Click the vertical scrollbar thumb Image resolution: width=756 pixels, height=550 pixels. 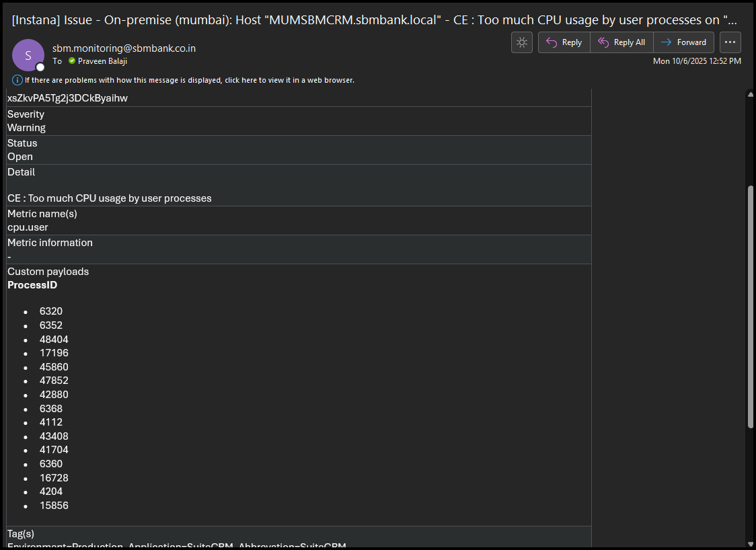(x=751, y=306)
